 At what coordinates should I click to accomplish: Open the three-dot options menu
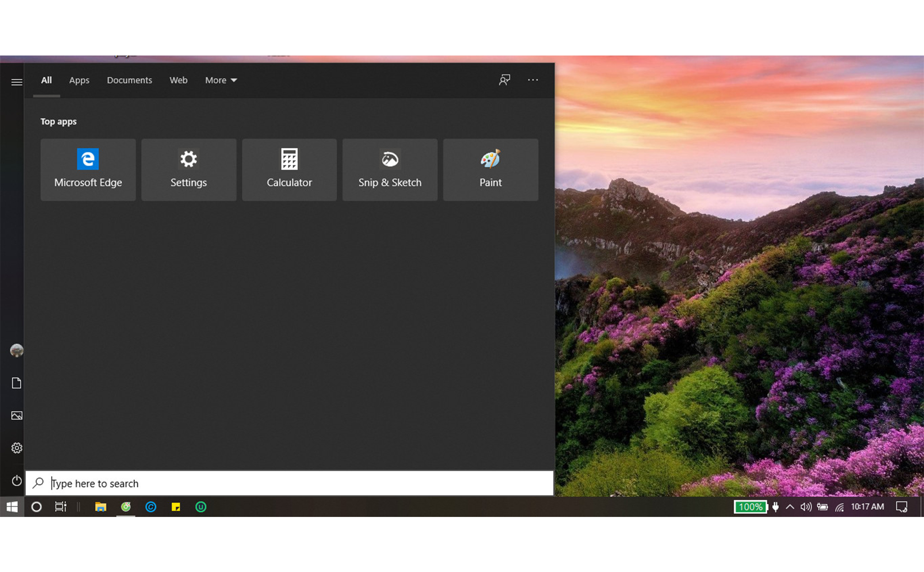(533, 80)
